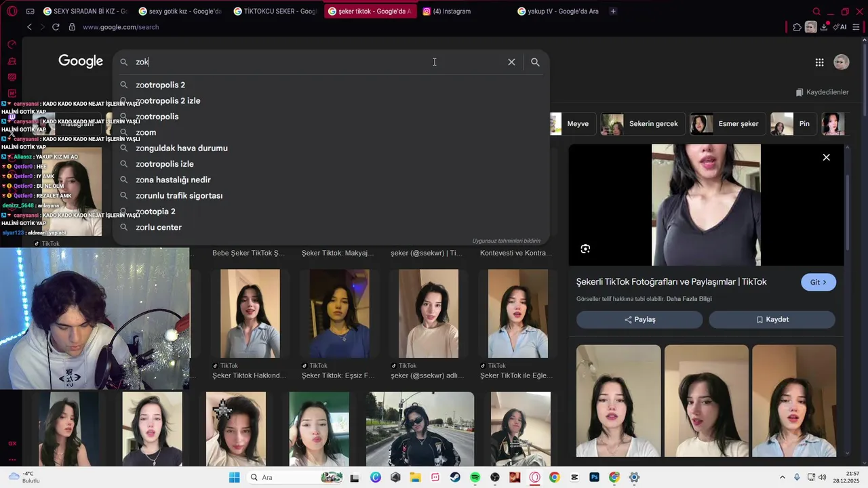
Task: Open the Google logo homepage link
Action: [x=81, y=62]
